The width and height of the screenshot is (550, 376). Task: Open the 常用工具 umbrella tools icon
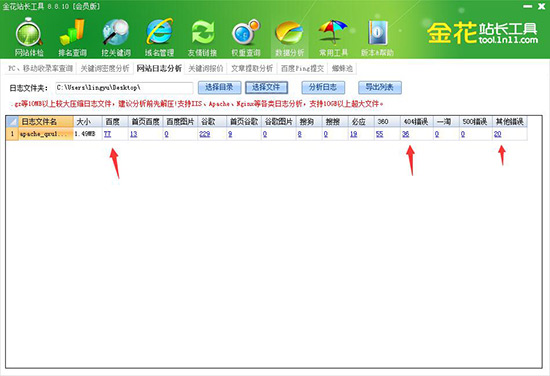333,38
